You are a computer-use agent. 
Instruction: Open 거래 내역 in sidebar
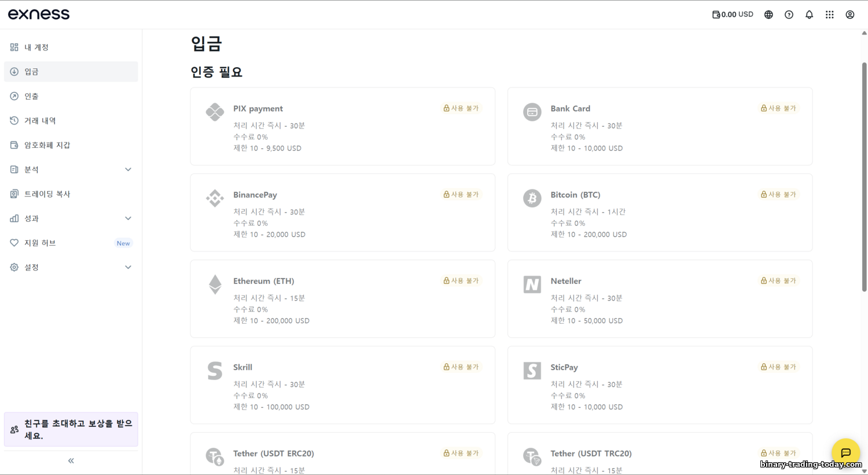coord(40,120)
